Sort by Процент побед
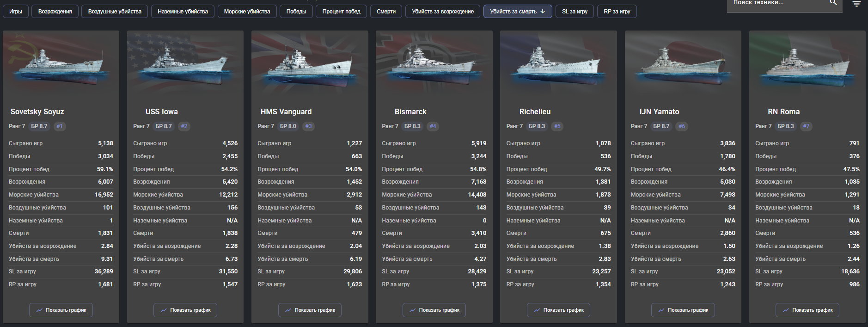This screenshot has height=327, width=868. pos(341,12)
